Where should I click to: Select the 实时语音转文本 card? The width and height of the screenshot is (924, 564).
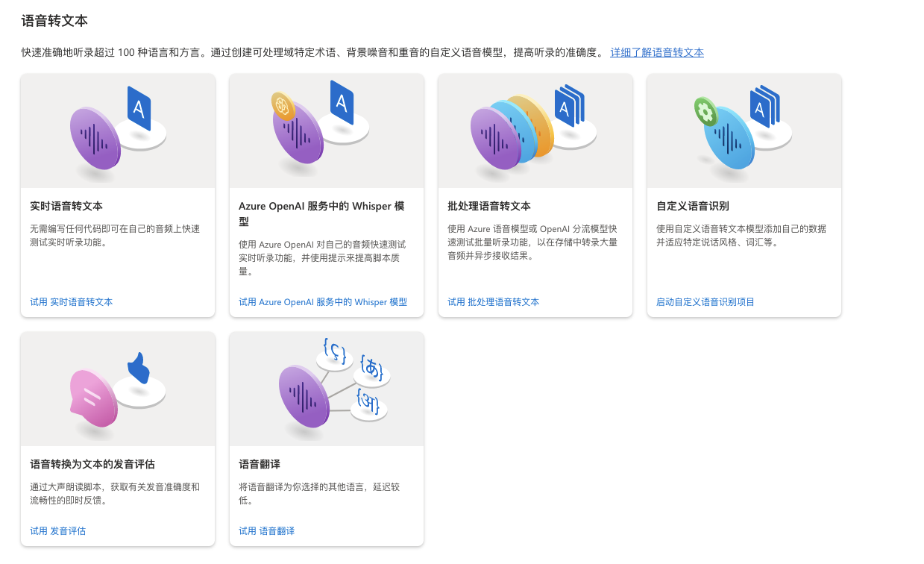tap(117, 195)
